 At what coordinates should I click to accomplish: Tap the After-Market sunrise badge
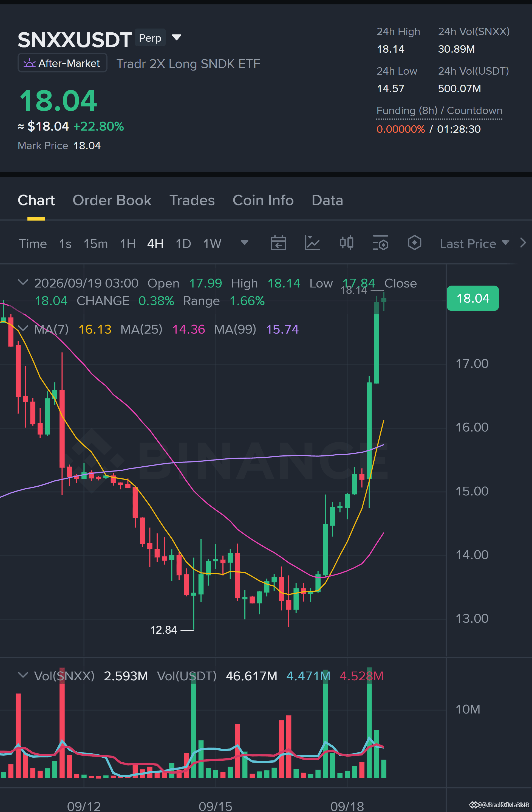pos(63,63)
